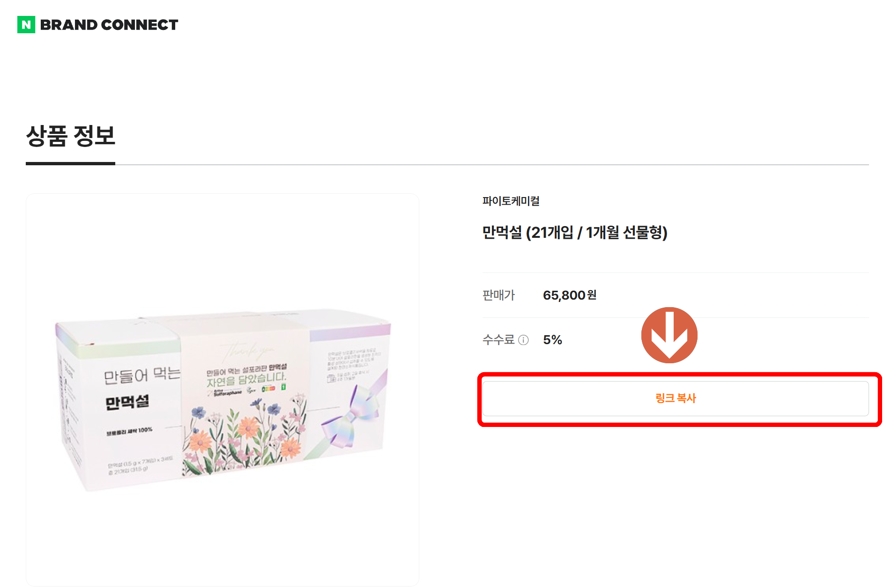This screenshot has width=884, height=588.
Task: Click the BRAND CONNECT wordmark
Action: pyautogui.click(x=110, y=24)
